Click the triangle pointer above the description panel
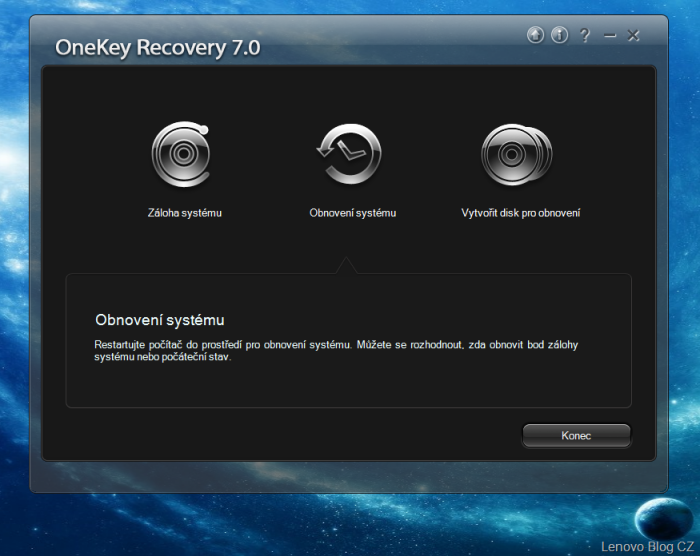 point(347,265)
